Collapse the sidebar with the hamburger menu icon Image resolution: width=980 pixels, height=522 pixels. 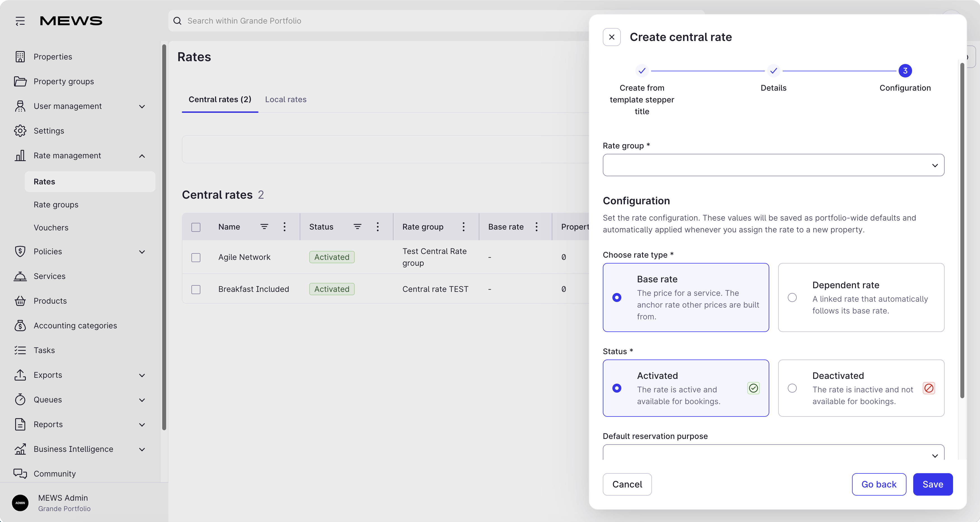click(x=20, y=21)
